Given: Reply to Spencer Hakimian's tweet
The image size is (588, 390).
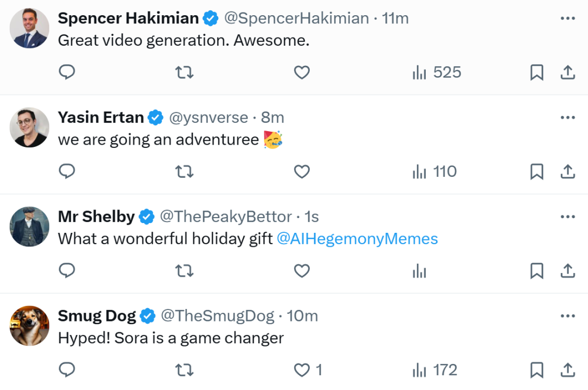Looking at the screenshot, I should pos(66,72).
